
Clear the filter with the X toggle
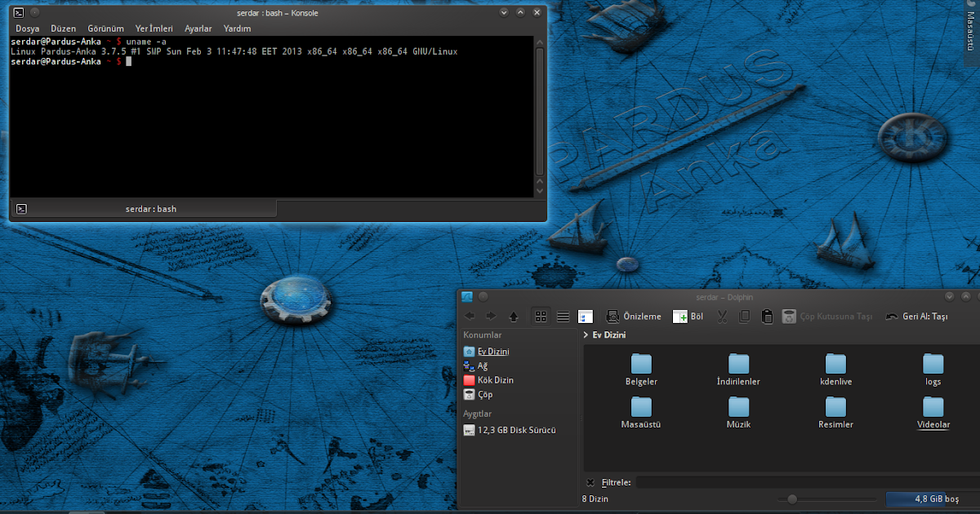[x=590, y=482]
